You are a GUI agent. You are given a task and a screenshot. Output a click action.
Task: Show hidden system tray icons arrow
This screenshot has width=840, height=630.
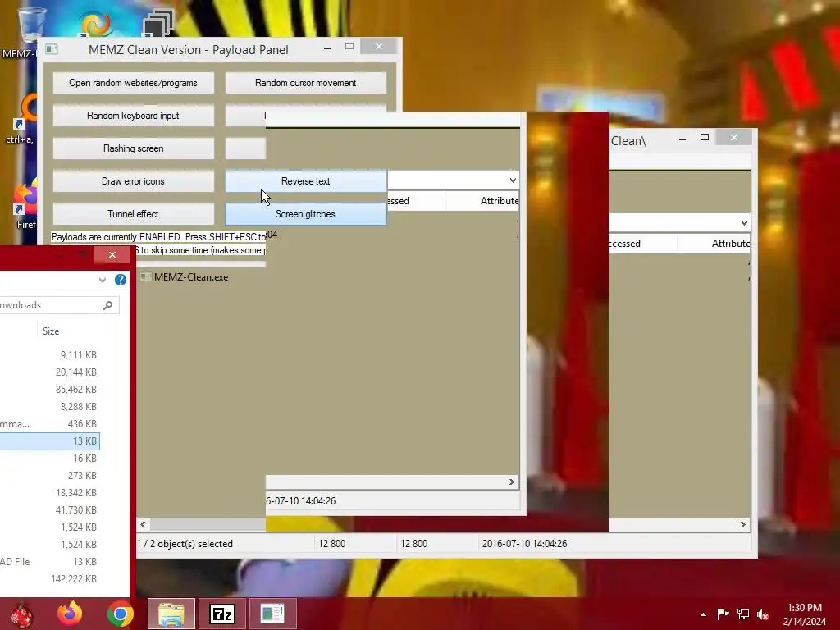click(x=703, y=614)
